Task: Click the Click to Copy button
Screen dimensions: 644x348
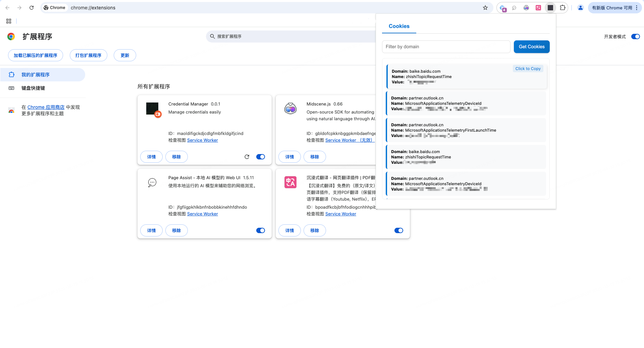Action: pyautogui.click(x=528, y=69)
